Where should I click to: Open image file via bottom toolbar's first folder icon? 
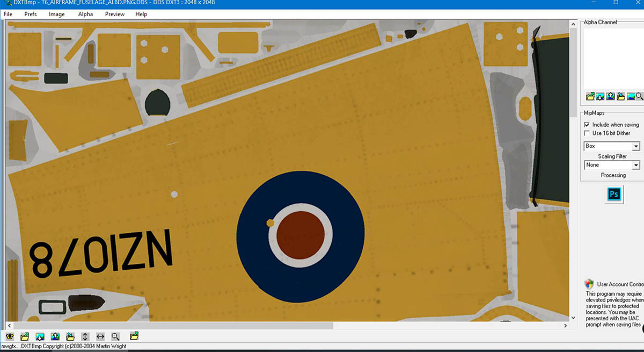click(x=25, y=336)
